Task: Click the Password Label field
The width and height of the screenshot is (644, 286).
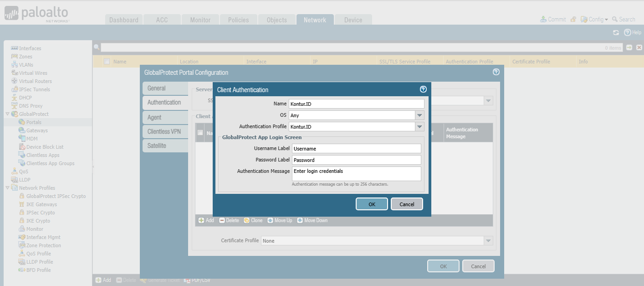Action: [357, 160]
